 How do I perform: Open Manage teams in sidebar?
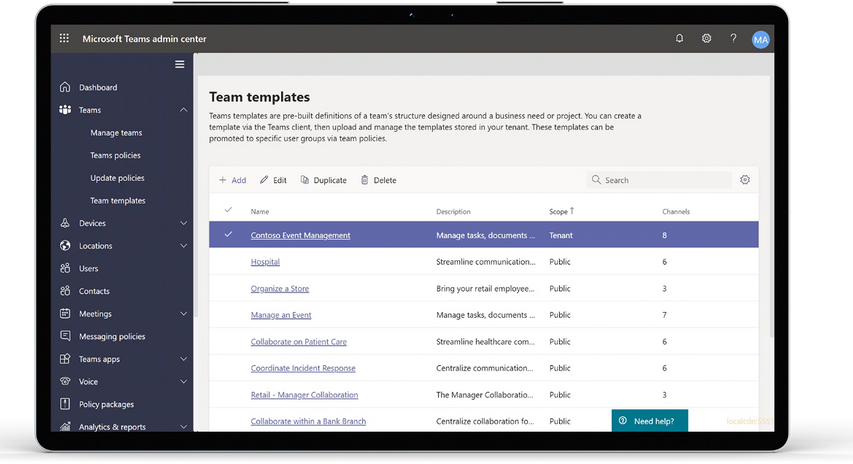tap(116, 133)
